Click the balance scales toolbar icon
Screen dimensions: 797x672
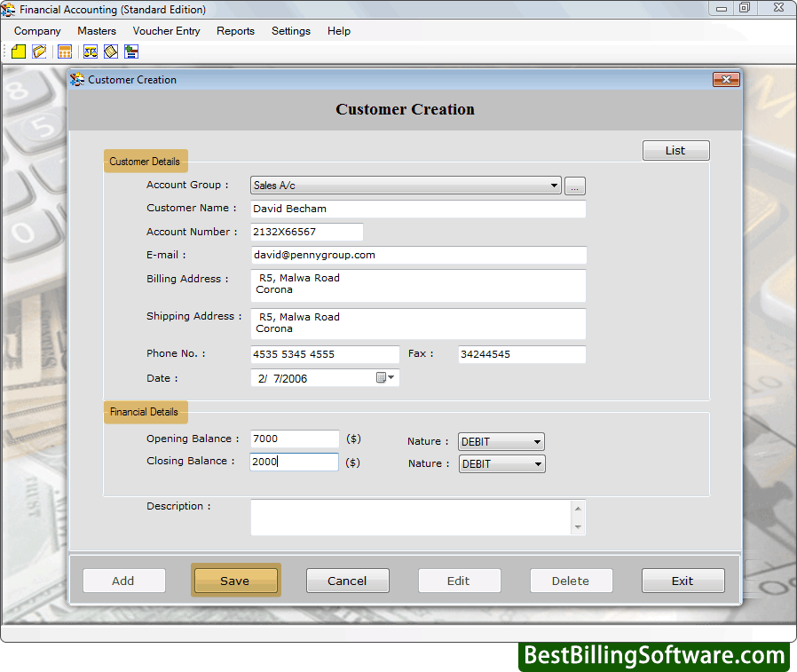(x=91, y=51)
